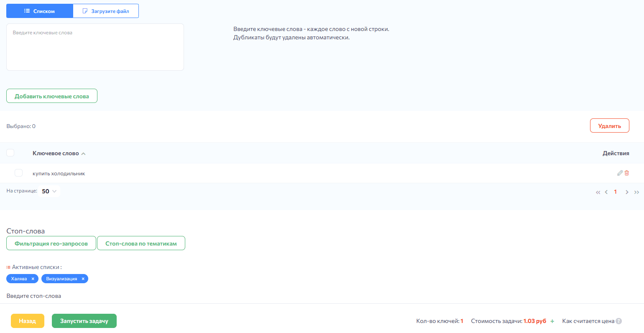Click the next page arrow
This screenshot has width=644, height=333.
pyautogui.click(x=627, y=192)
